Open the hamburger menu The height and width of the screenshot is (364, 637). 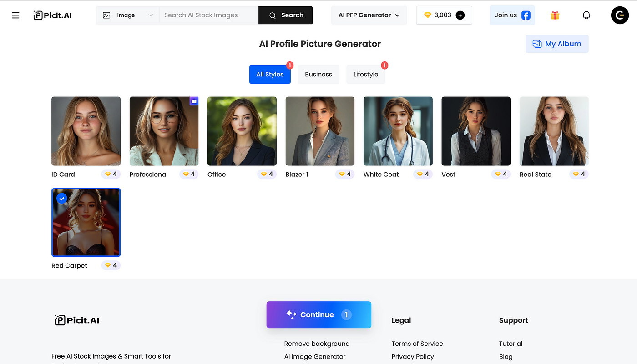15,15
